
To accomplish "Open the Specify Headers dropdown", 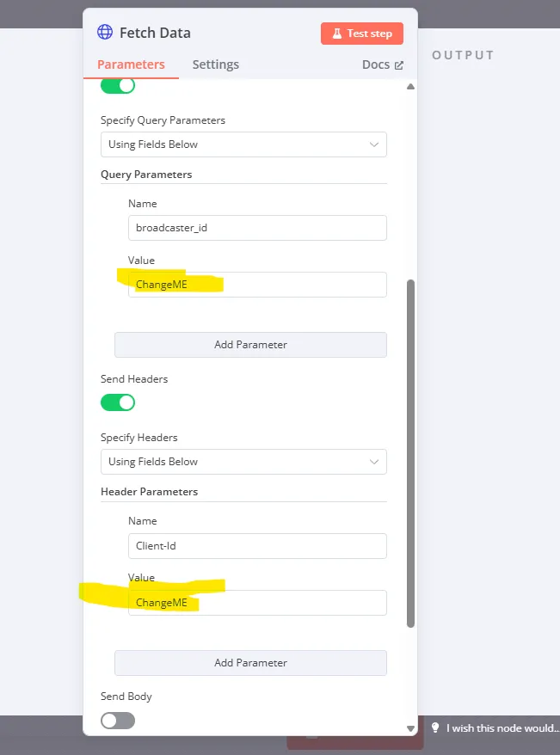I will coord(243,462).
